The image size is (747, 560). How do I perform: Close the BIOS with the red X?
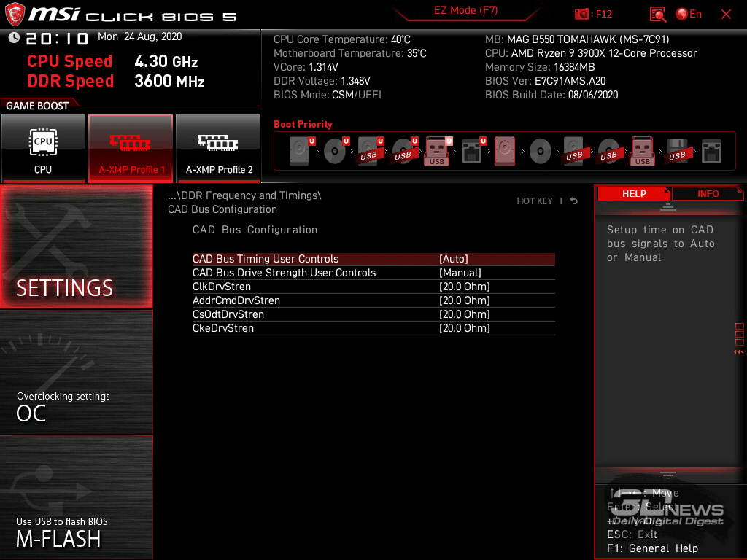[726, 15]
